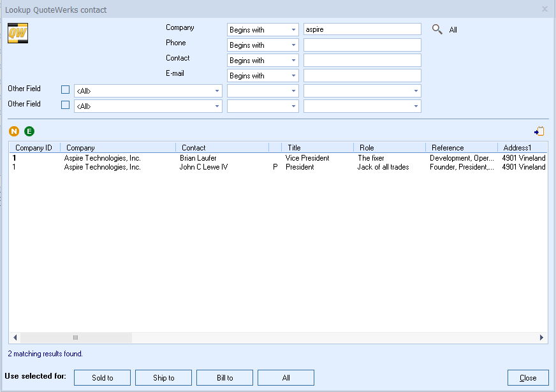Enable the second Other Field checkbox
556x392 pixels.
pyautogui.click(x=65, y=106)
